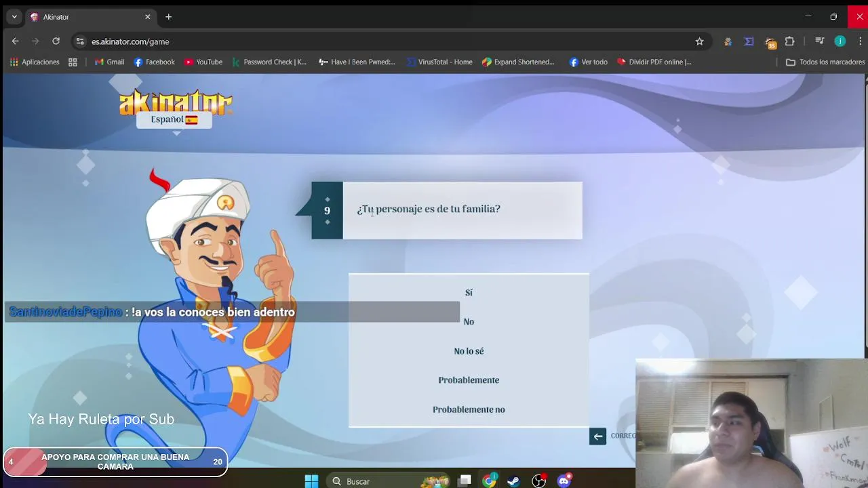Image resolution: width=868 pixels, height=488 pixels.
Task: Open the blue sigma extension icon
Action: click(749, 41)
